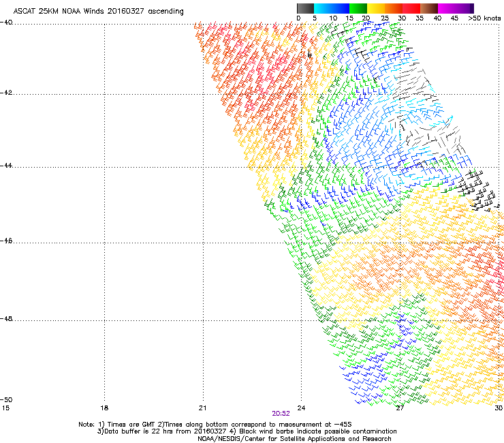
Task: Click the '35' label under the color bar
Action: pyautogui.click(x=420, y=18)
